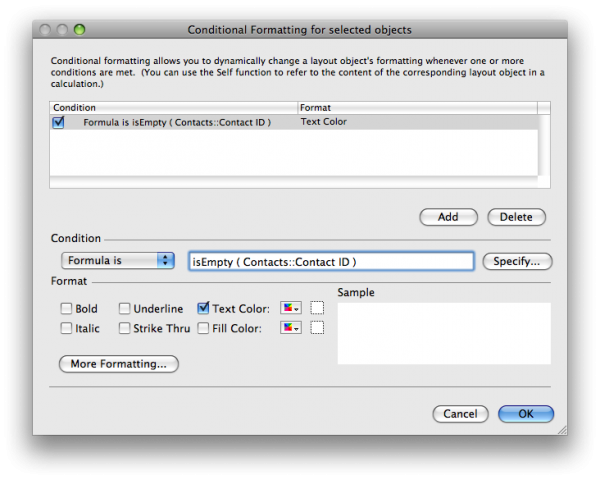This screenshot has height=480, width=600.
Task: Click the Text Color preview swatch
Action: click(x=317, y=308)
